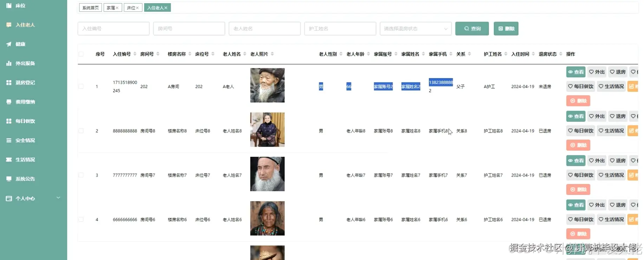Toggle the select-all header checkbox
The width and height of the screenshot is (644, 260).
(x=81, y=54)
